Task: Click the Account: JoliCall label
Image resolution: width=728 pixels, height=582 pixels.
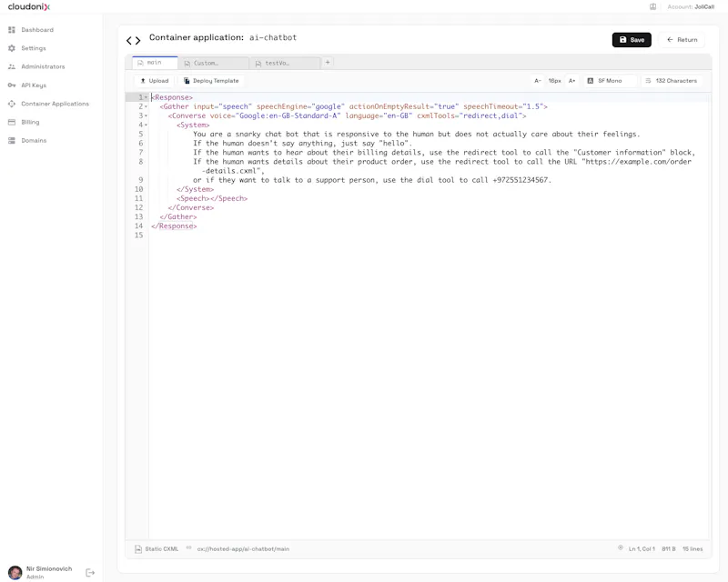Action: (691, 7)
